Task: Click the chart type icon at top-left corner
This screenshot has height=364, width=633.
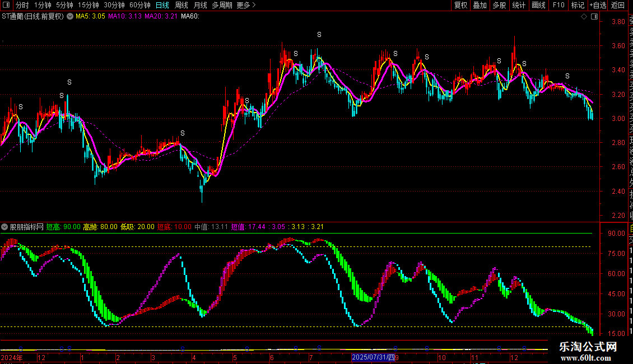Action: click(x=7, y=5)
